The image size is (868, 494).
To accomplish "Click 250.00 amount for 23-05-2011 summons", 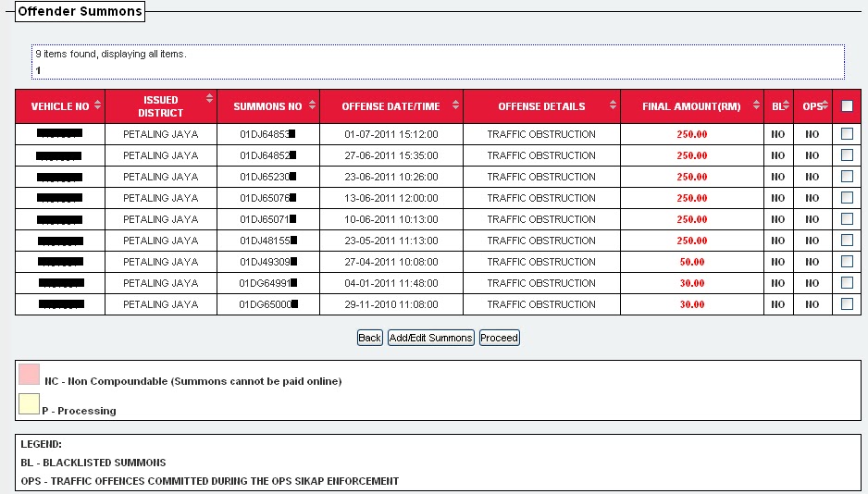I will pos(692,241).
